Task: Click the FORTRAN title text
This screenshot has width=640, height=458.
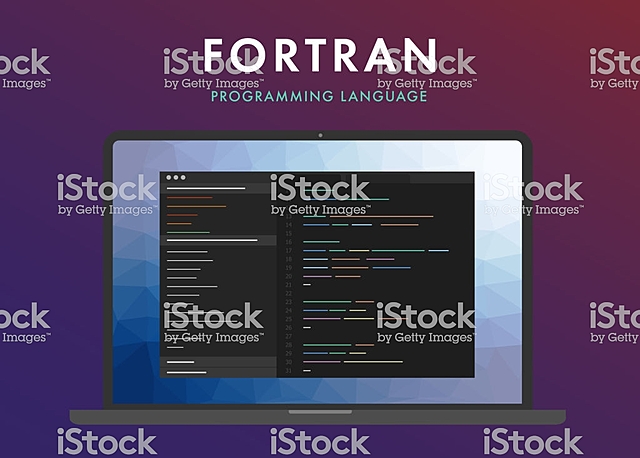Action: click(320, 55)
